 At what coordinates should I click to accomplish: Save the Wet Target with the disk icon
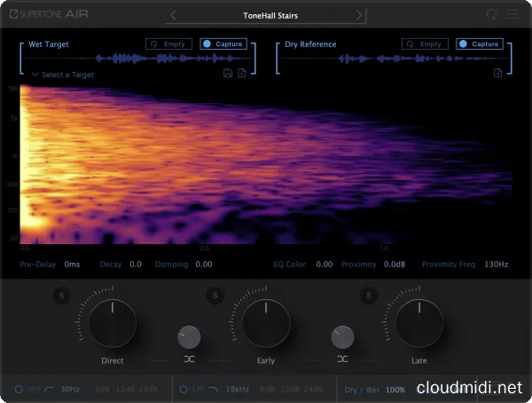(228, 73)
